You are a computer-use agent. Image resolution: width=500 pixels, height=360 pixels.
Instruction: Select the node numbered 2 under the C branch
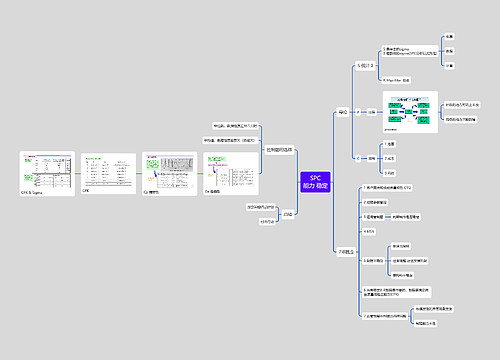point(389,159)
